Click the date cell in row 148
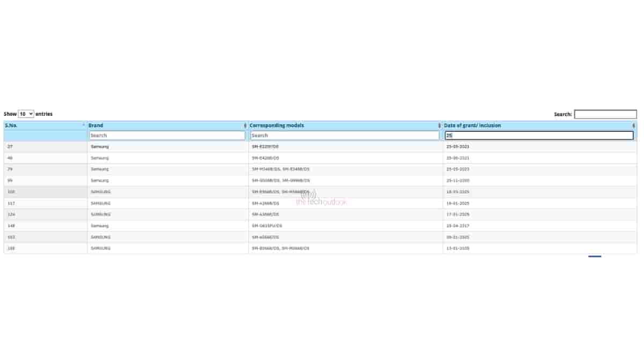 pyautogui.click(x=457, y=226)
